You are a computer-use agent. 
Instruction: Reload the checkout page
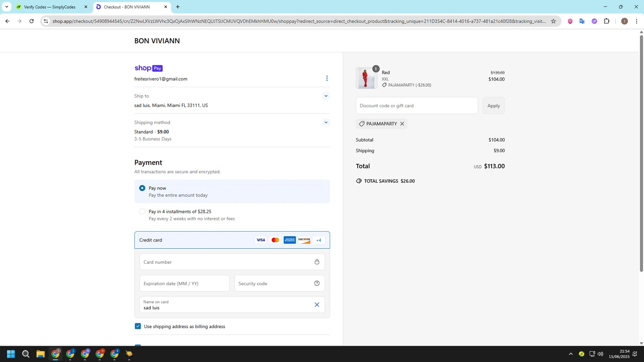coord(31,21)
